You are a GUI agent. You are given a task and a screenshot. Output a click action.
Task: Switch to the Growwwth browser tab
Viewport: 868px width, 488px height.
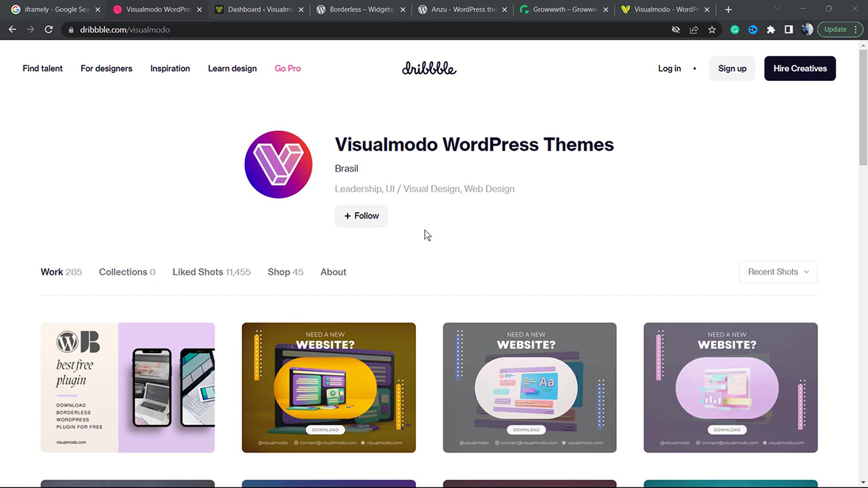point(564,9)
